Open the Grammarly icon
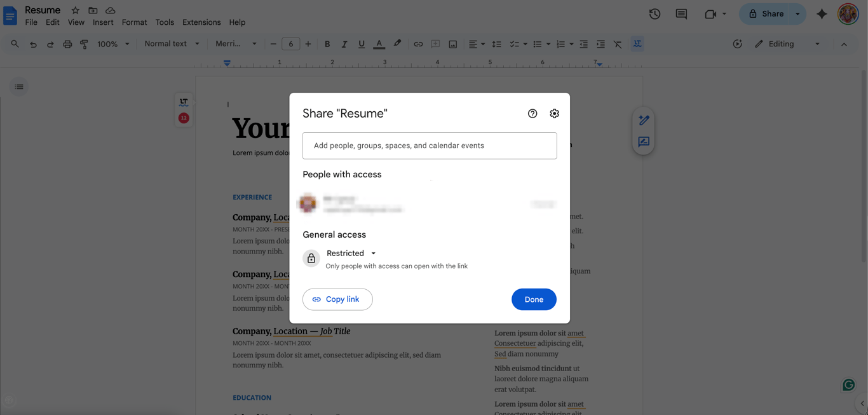The image size is (868, 415). (x=848, y=384)
